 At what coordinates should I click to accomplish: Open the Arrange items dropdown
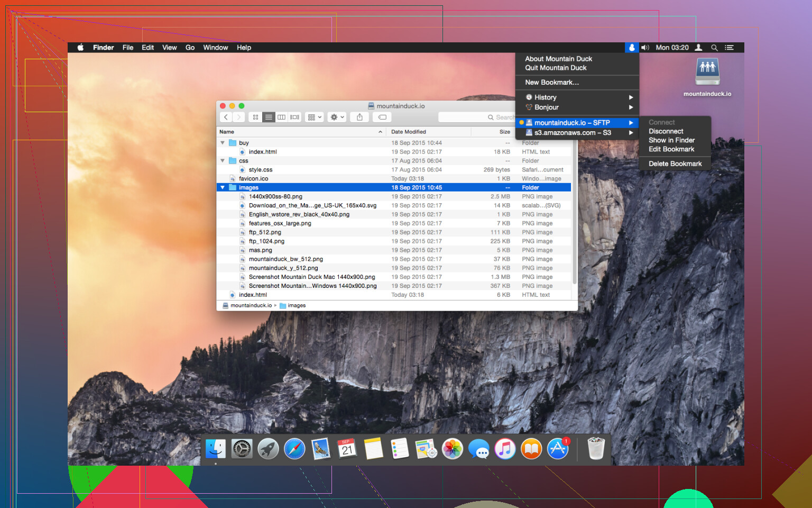[x=315, y=117]
